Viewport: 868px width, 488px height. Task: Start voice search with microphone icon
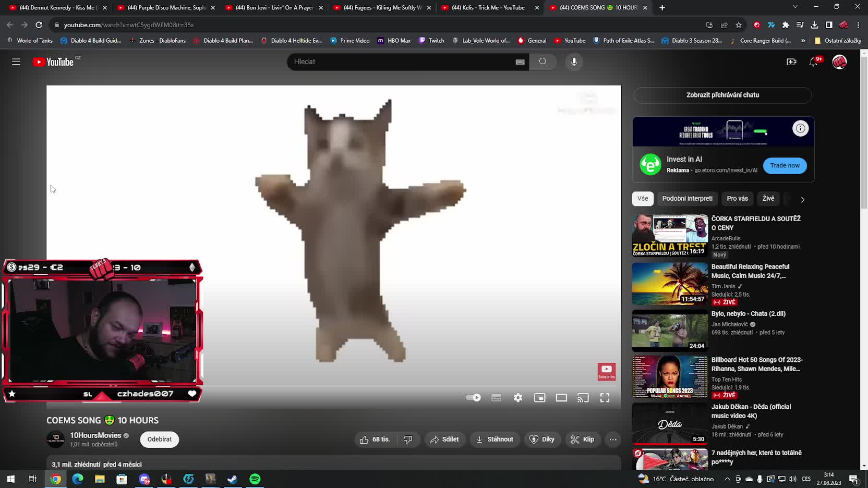tap(574, 62)
